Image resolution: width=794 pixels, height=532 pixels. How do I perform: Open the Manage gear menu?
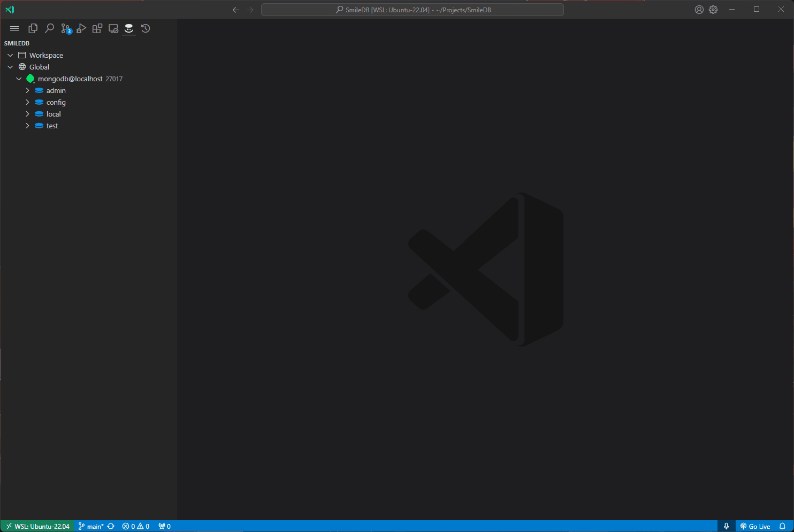(x=713, y=10)
